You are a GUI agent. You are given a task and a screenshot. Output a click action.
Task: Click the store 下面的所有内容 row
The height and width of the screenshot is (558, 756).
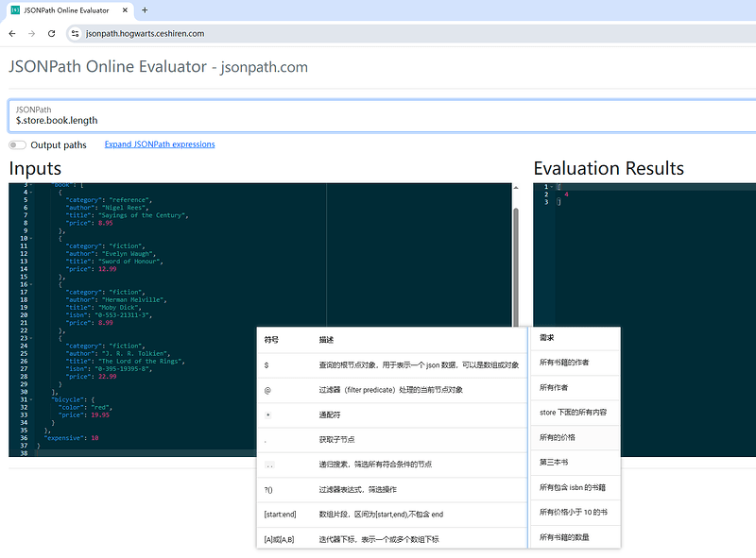coord(575,413)
